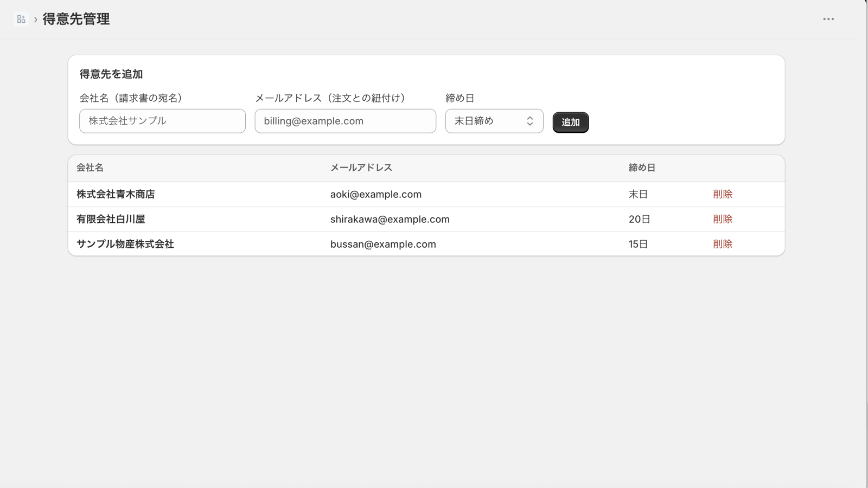Click the 締め日 column header
Image resolution: width=868 pixels, height=488 pixels.
642,168
